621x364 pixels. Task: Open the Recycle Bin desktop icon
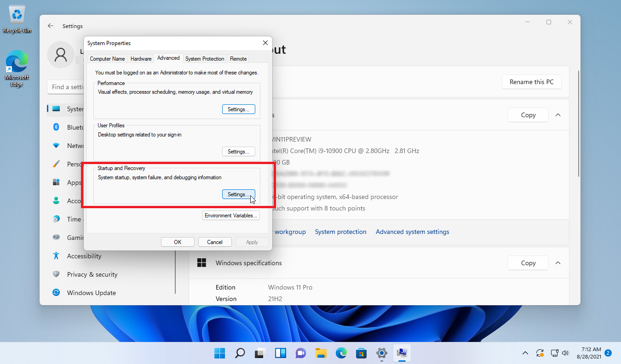click(17, 19)
